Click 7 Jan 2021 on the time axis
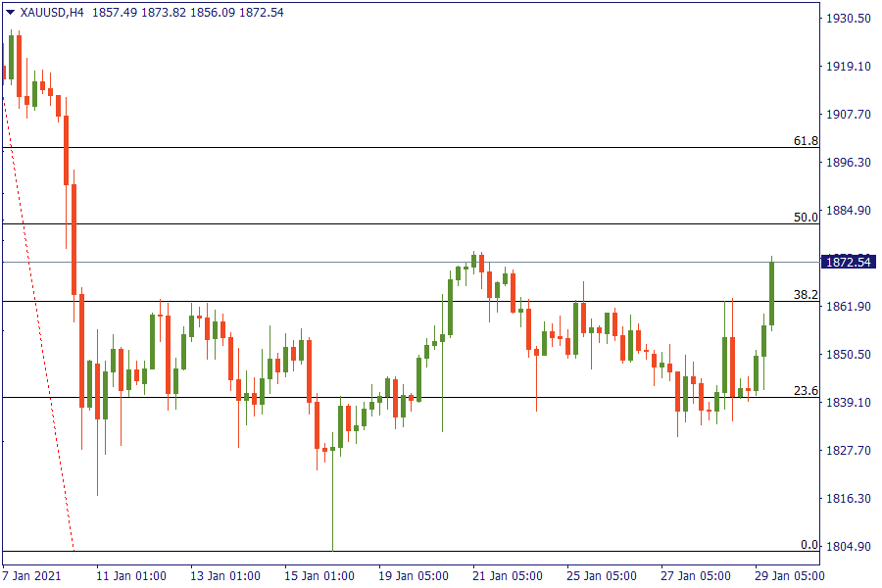Screen dimensions: 882x588 [x=32, y=575]
